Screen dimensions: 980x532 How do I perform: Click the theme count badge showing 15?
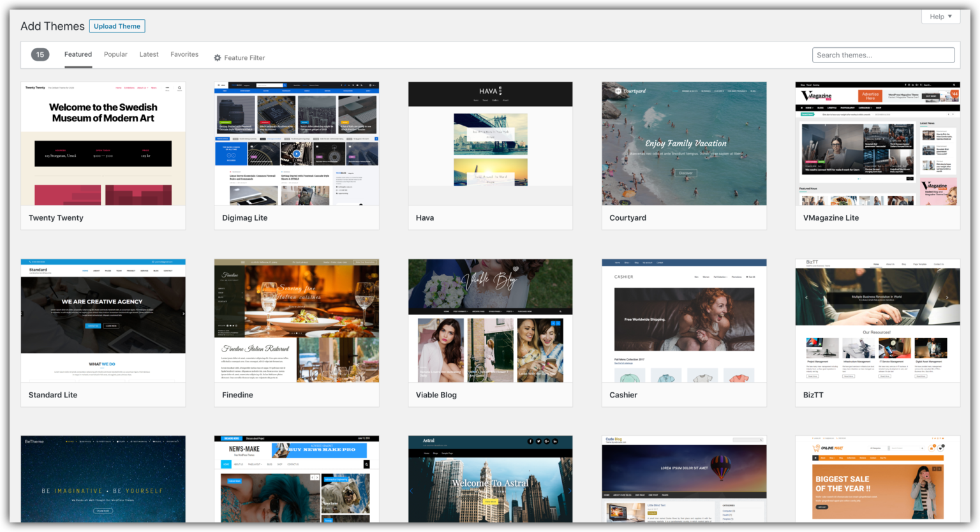point(40,55)
